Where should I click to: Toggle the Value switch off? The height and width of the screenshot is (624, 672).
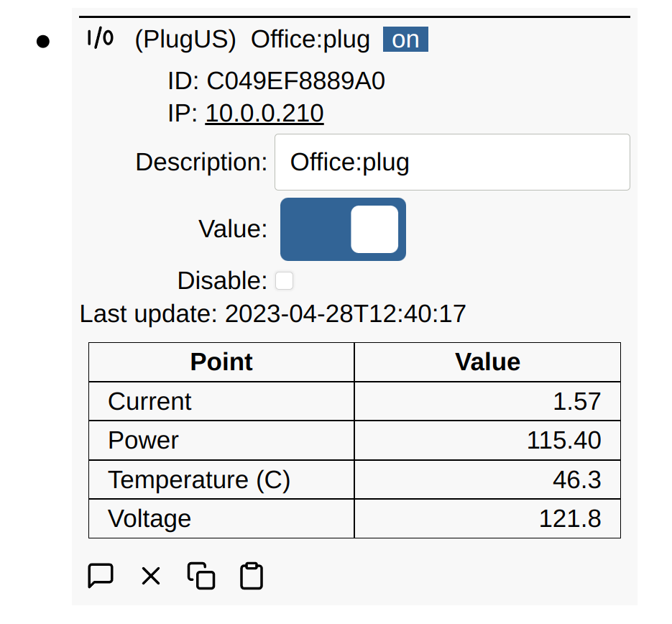click(343, 229)
